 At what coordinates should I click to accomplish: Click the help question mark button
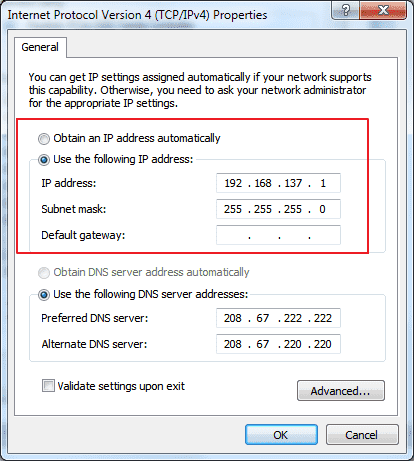pos(346,10)
